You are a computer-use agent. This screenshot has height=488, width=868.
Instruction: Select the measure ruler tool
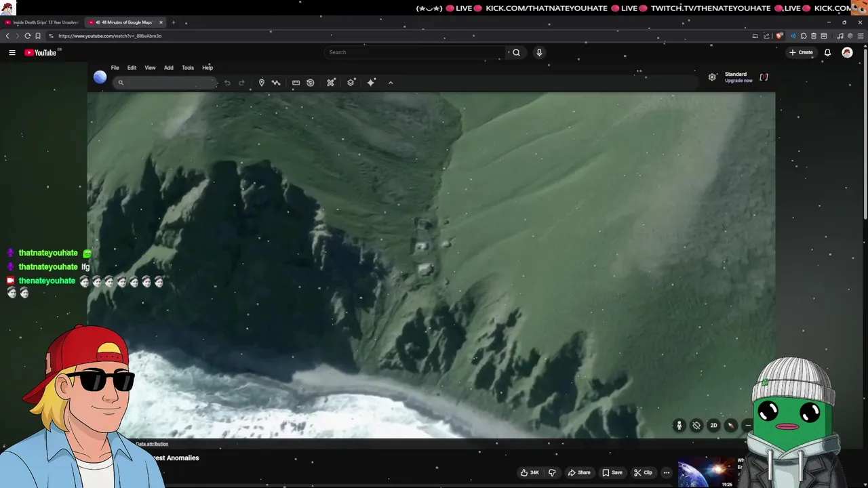click(x=296, y=83)
